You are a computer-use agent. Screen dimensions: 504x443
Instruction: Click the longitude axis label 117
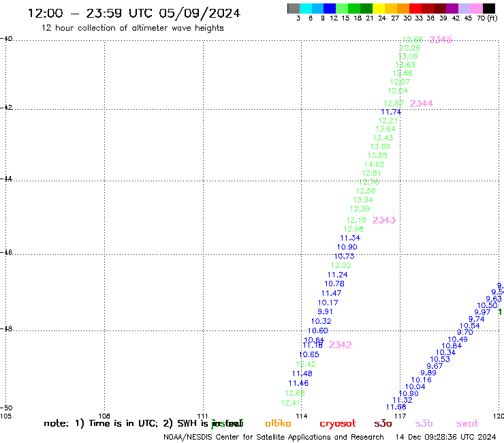(x=400, y=416)
